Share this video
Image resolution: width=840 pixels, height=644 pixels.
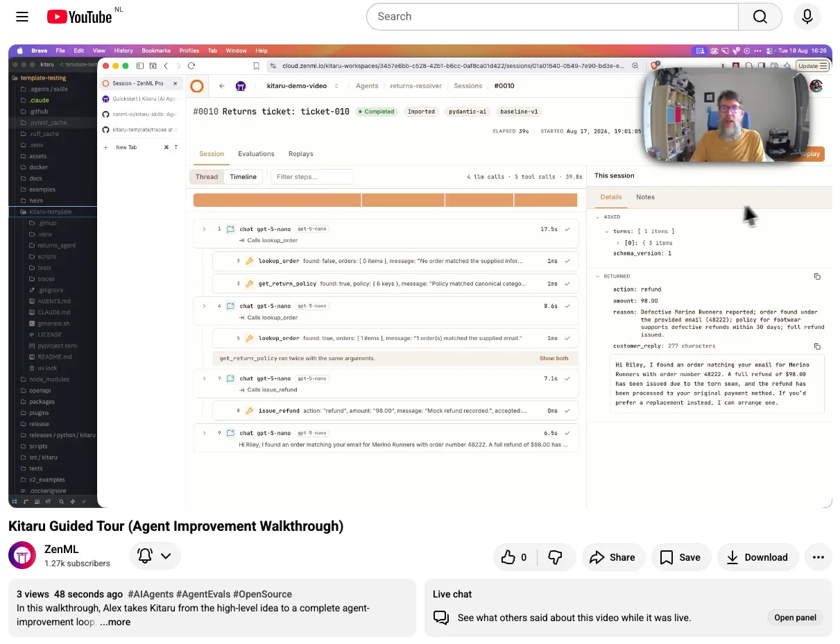[612, 557]
